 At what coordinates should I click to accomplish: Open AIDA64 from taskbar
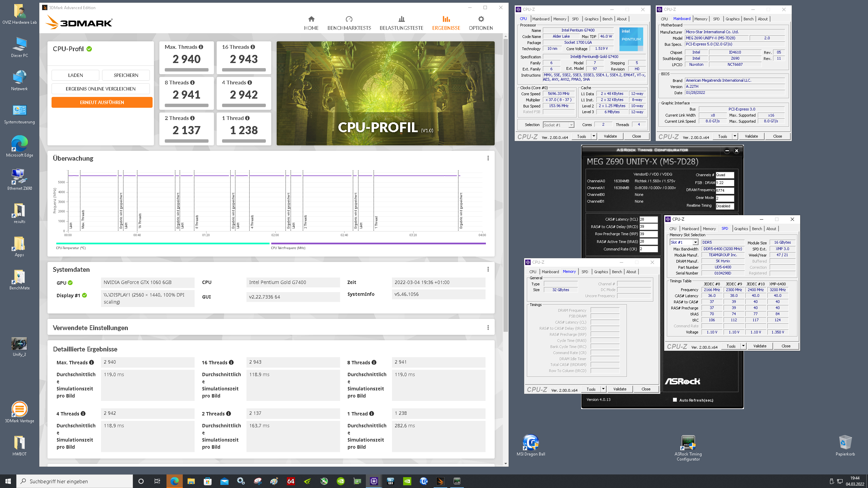pos(291,481)
